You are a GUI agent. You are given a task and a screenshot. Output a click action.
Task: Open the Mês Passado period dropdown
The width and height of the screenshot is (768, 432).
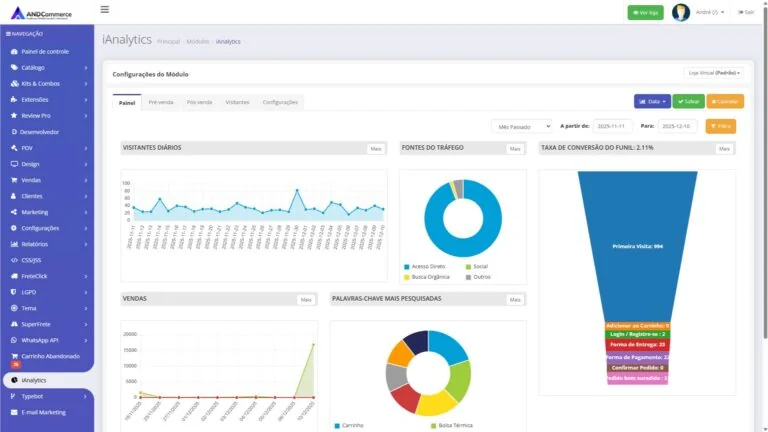(522, 126)
